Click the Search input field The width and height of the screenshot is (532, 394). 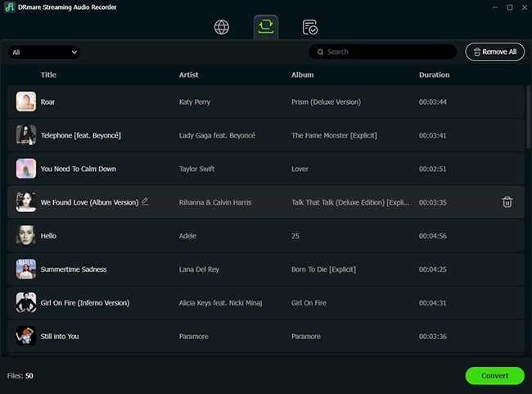382,52
